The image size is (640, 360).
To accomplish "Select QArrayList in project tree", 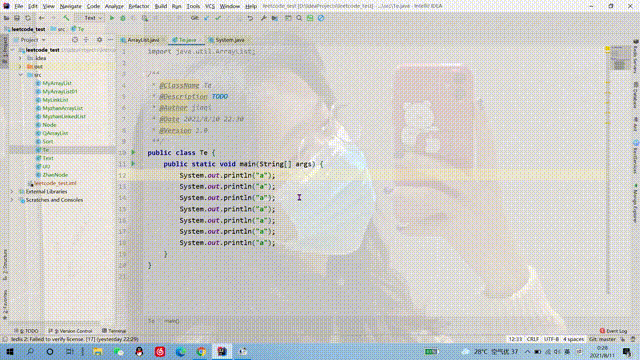I will click(55, 133).
